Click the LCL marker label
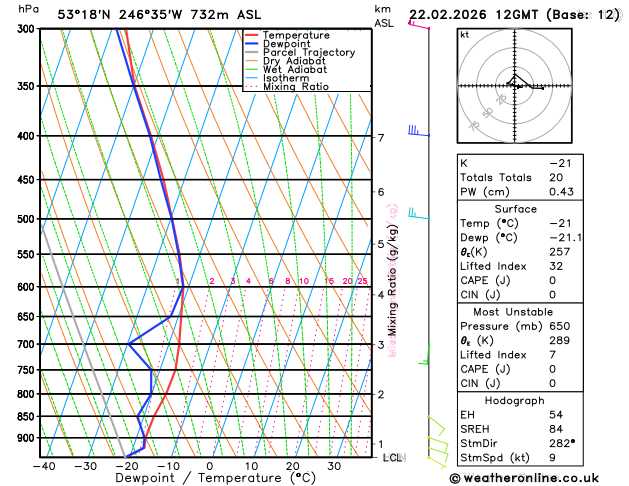The image size is (629, 486). [394, 458]
